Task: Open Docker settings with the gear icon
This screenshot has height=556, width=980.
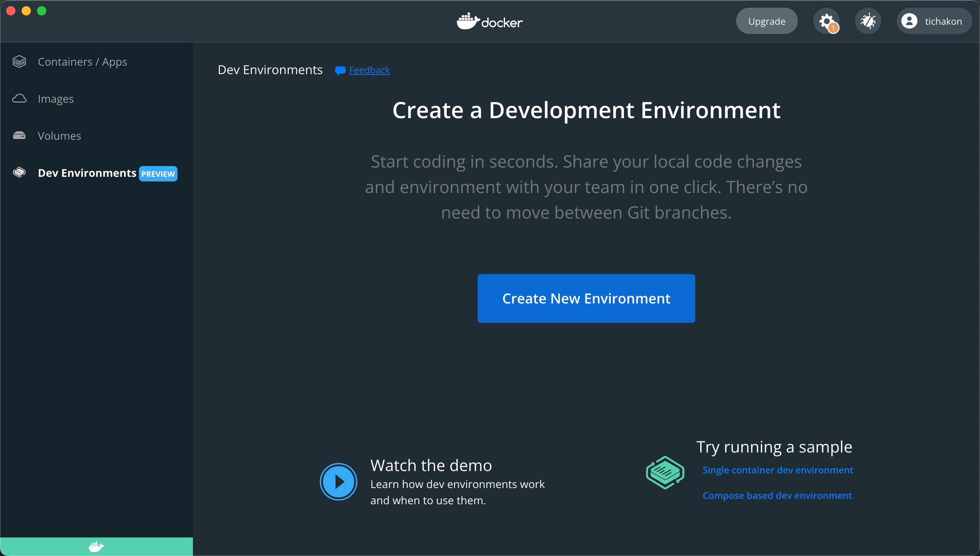Action: [x=826, y=21]
